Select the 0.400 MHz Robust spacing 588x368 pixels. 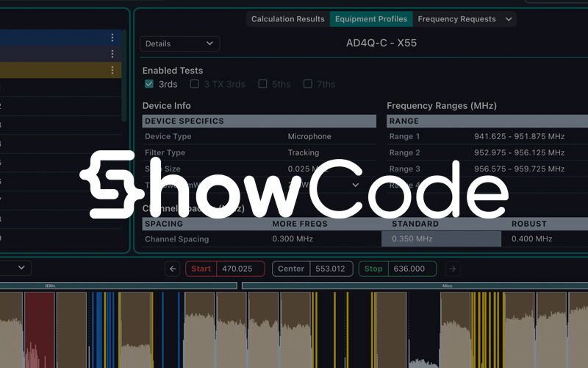(531, 238)
